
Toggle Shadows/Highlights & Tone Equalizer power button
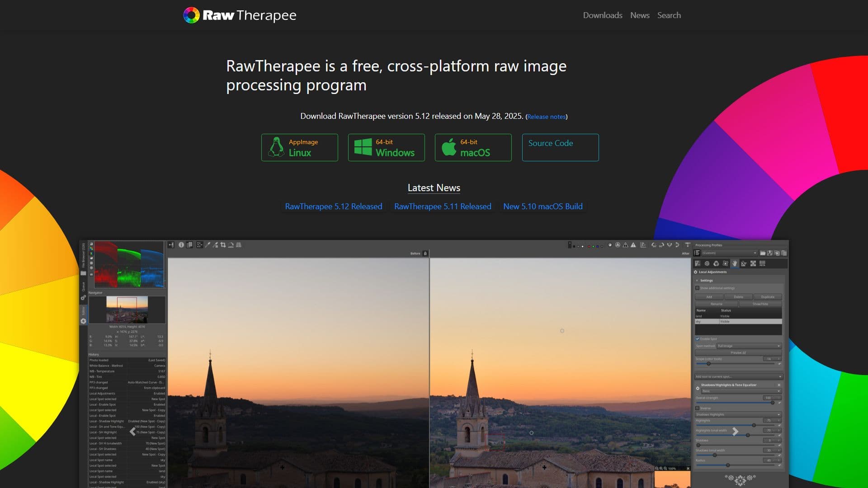point(698,388)
